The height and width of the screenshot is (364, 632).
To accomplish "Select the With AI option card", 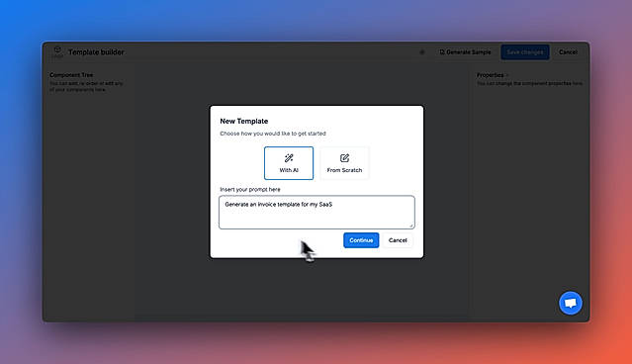I will point(289,163).
